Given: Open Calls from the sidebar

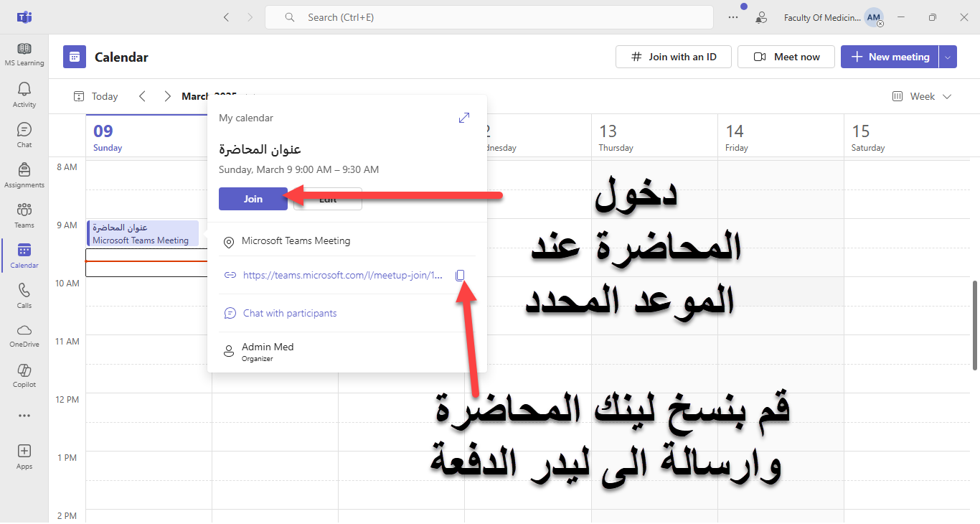Looking at the screenshot, I should [x=24, y=295].
